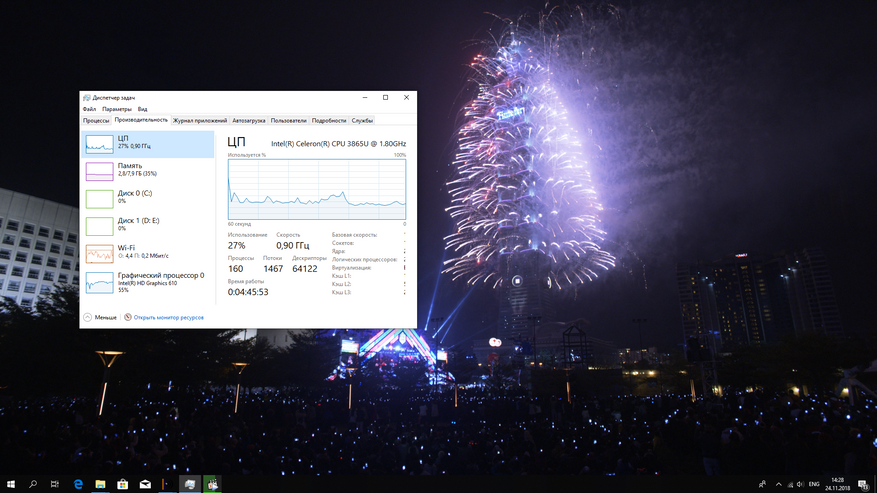This screenshot has width=877, height=493.
Task: Open the Журнал приложений tab
Action: pyautogui.click(x=200, y=120)
